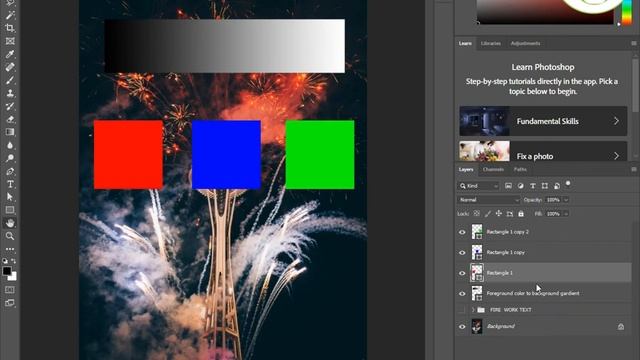
Task: Select the Path Selection arrow tool
Action: pos(10,197)
